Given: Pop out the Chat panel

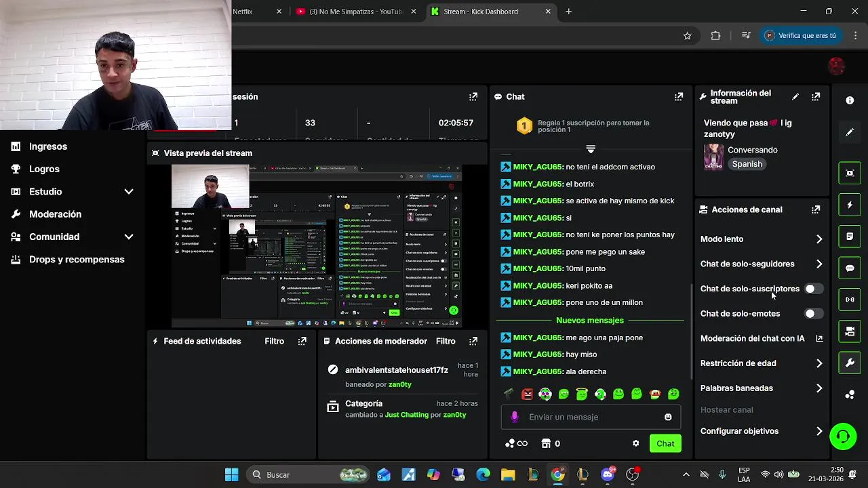Looking at the screenshot, I should 678,97.
